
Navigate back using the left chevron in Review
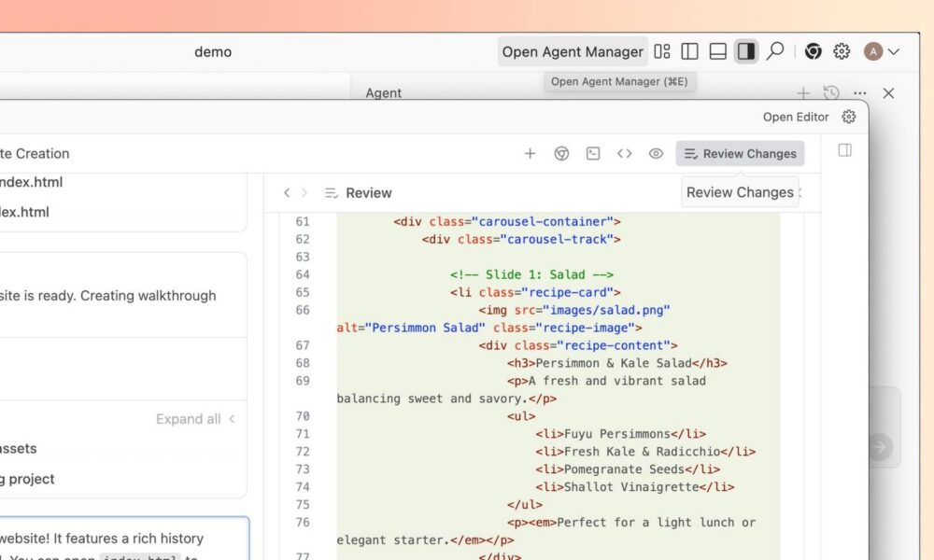[x=287, y=192]
